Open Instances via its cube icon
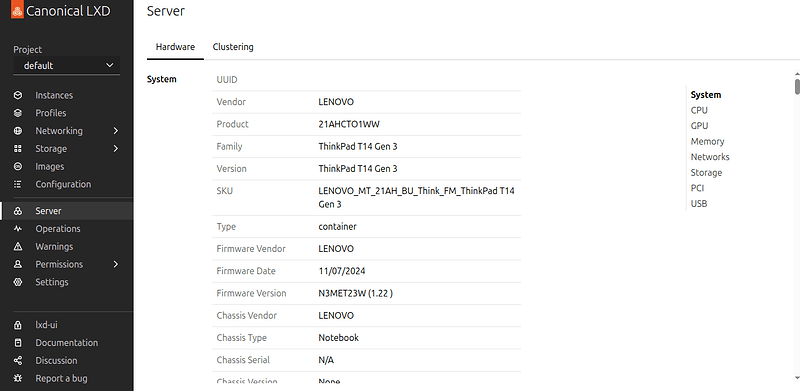 coord(18,95)
